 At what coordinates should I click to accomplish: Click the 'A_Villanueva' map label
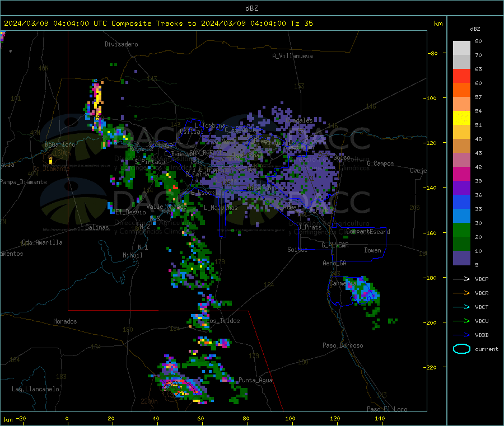pyautogui.click(x=292, y=56)
